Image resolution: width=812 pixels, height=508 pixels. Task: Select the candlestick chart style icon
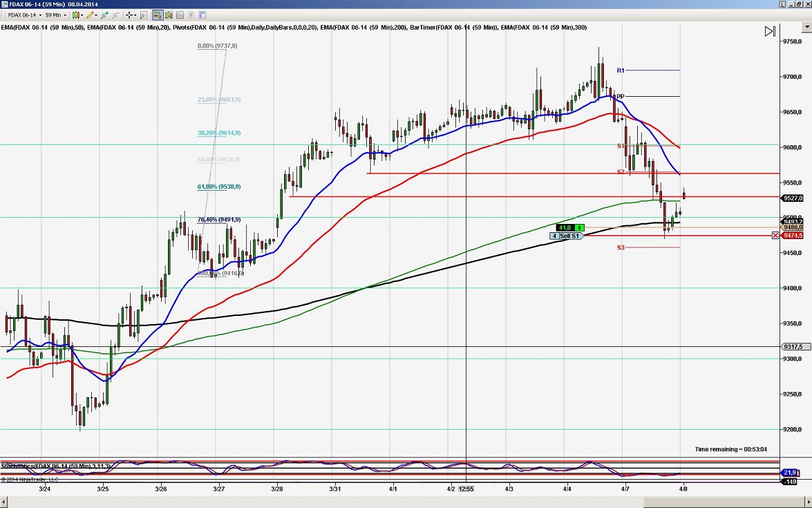click(x=75, y=15)
